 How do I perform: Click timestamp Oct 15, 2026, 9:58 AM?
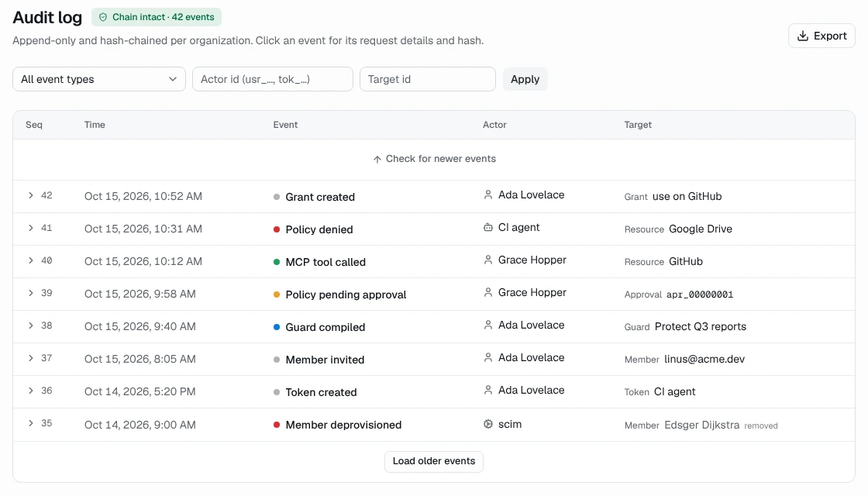point(140,294)
